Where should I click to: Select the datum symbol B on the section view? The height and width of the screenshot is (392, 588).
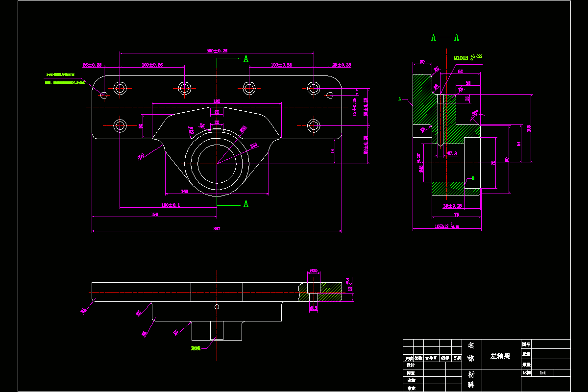473,177
